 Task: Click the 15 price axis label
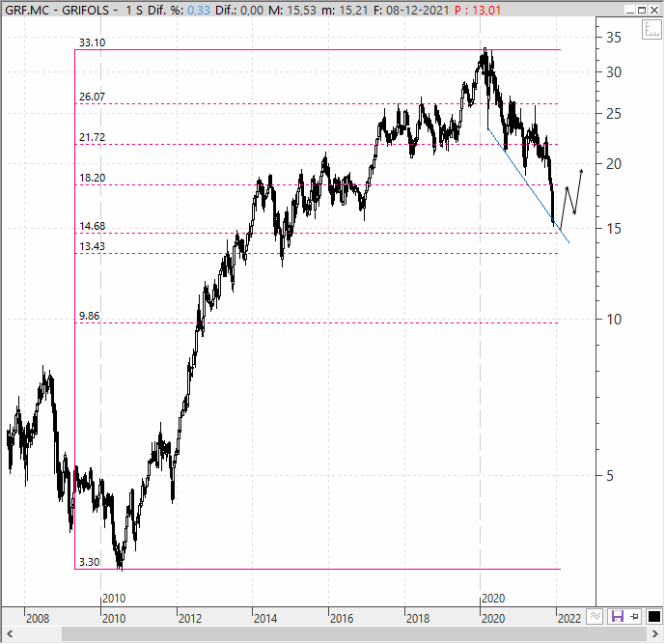click(614, 229)
